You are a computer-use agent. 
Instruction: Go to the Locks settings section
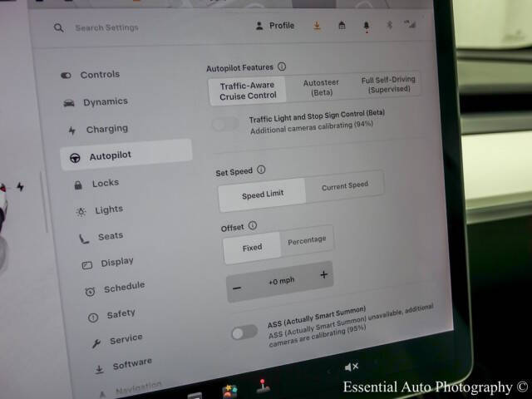[x=105, y=183]
